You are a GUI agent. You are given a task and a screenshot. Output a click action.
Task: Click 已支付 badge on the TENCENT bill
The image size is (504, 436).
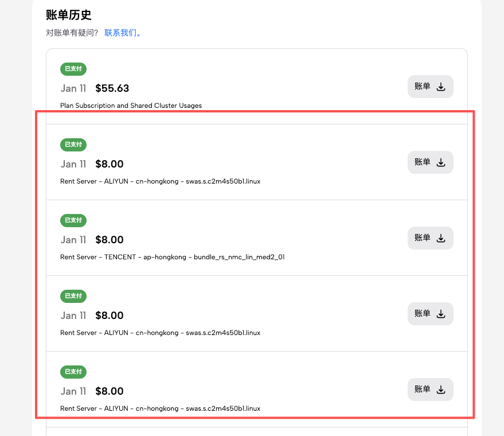click(73, 220)
